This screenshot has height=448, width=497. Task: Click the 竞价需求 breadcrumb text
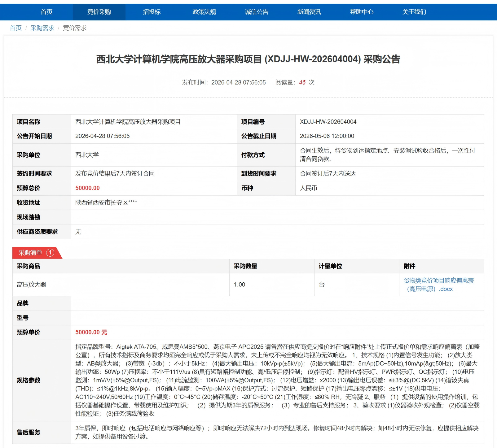(75, 28)
